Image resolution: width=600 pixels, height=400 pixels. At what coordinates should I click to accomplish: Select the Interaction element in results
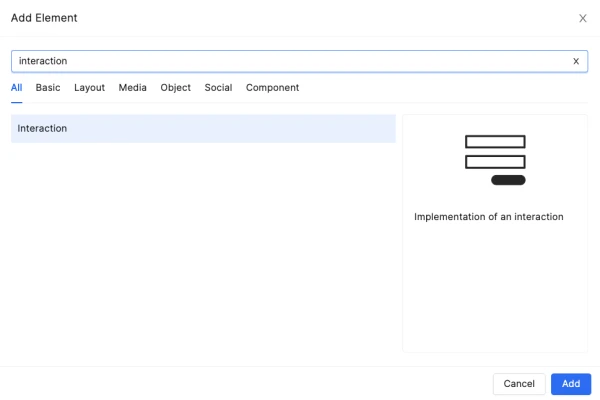pos(203,129)
